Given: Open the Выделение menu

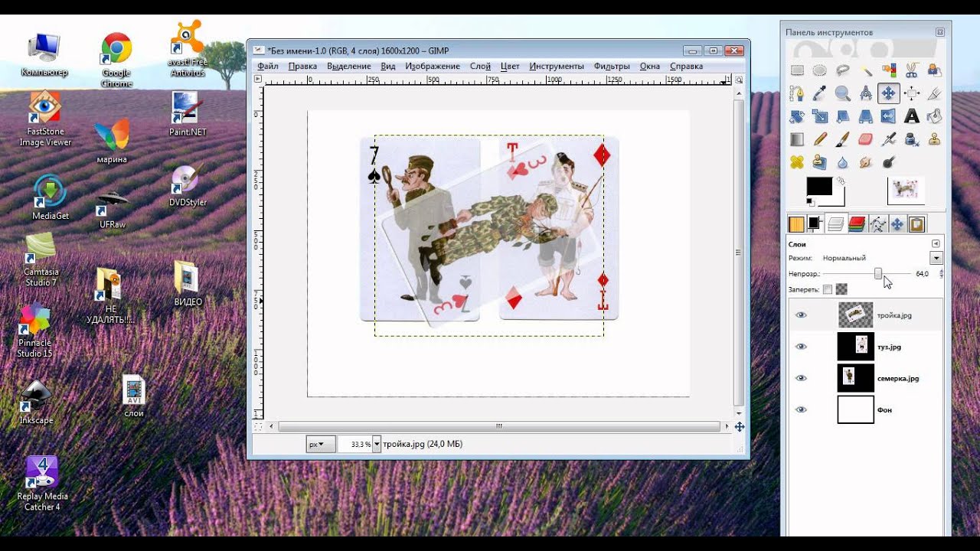Looking at the screenshot, I should [349, 66].
